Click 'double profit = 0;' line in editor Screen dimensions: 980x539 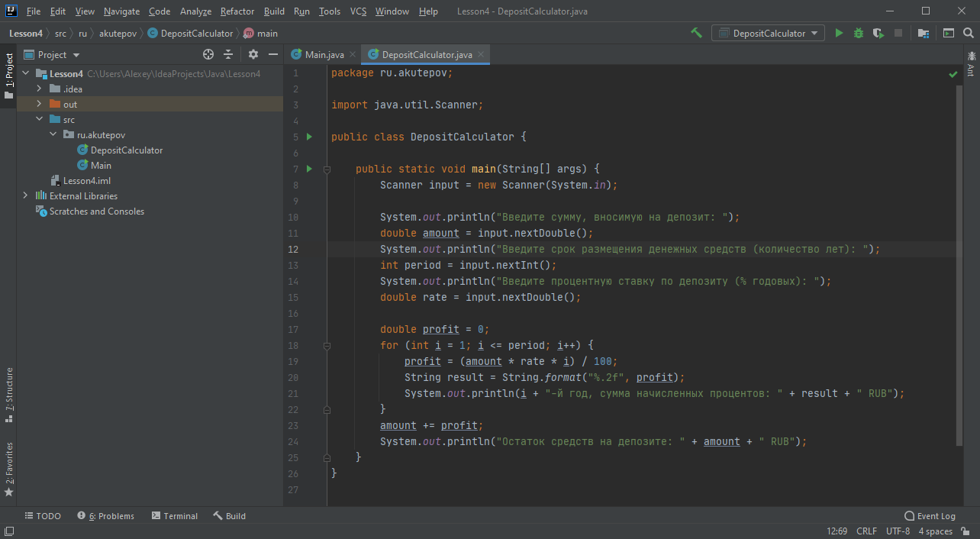[435, 330]
